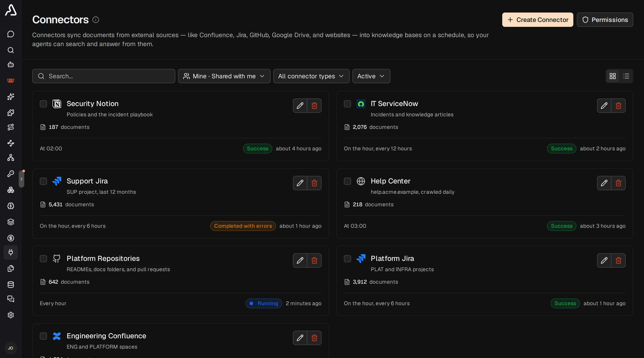Open the Mine · Shared with me dropdown
644x358 pixels.
point(224,76)
